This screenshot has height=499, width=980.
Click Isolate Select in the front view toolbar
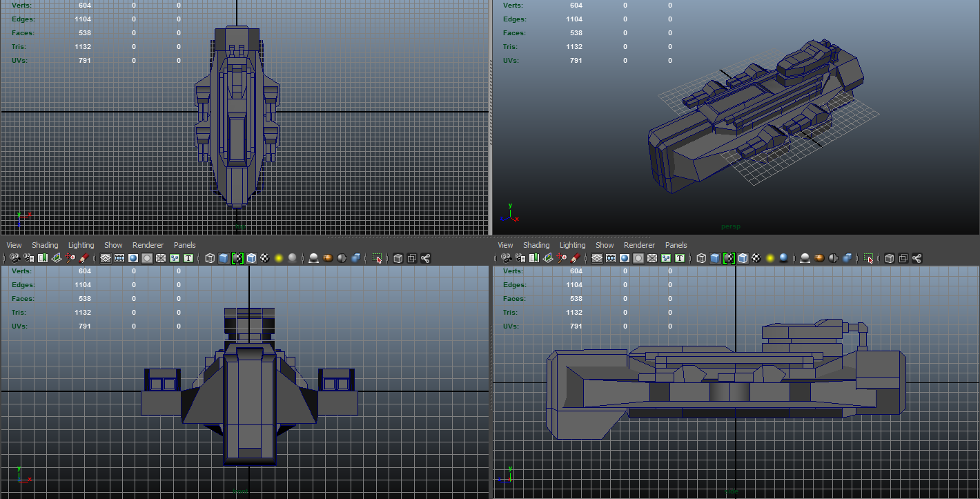pos(378,258)
